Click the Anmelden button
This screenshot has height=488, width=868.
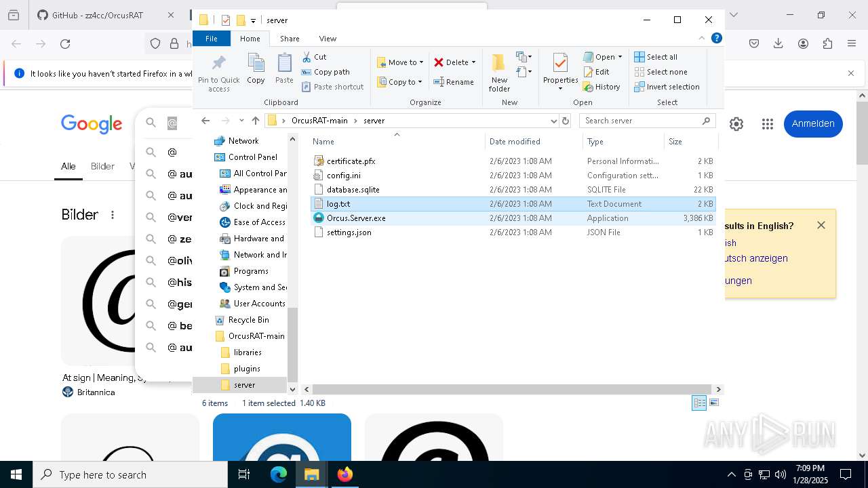813,123
